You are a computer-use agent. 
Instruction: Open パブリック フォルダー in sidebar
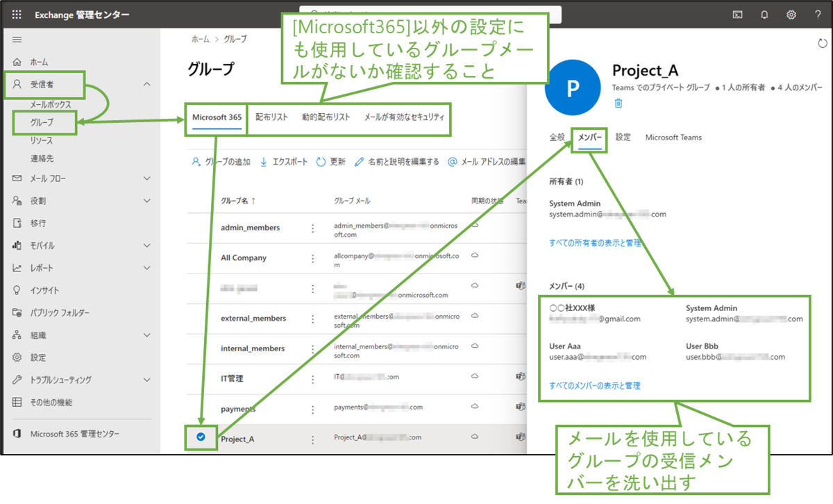pyautogui.click(x=60, y=312)
